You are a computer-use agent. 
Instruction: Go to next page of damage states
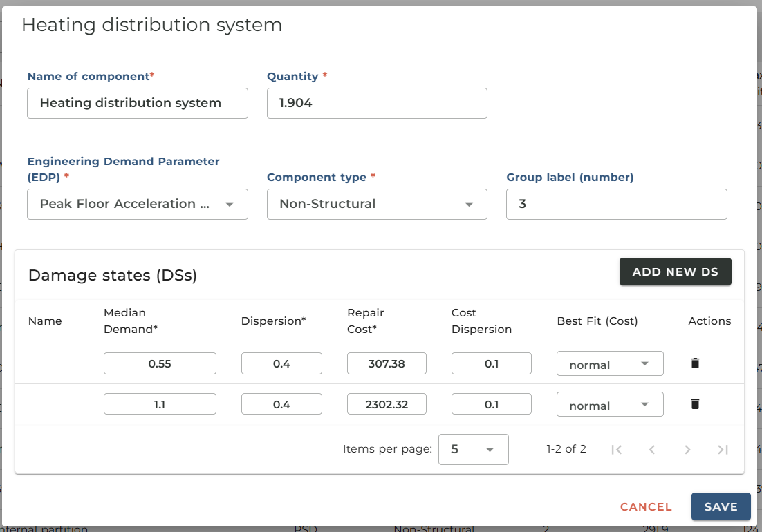pyautogui.click(x=687, y=450)
